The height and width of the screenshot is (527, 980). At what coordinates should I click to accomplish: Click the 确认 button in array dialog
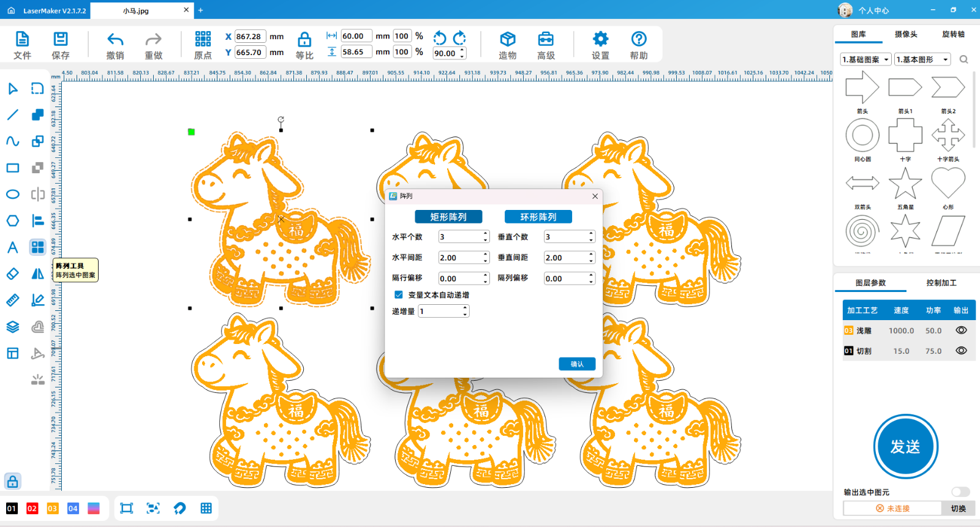pyautogui.click(x=577, y=364)
